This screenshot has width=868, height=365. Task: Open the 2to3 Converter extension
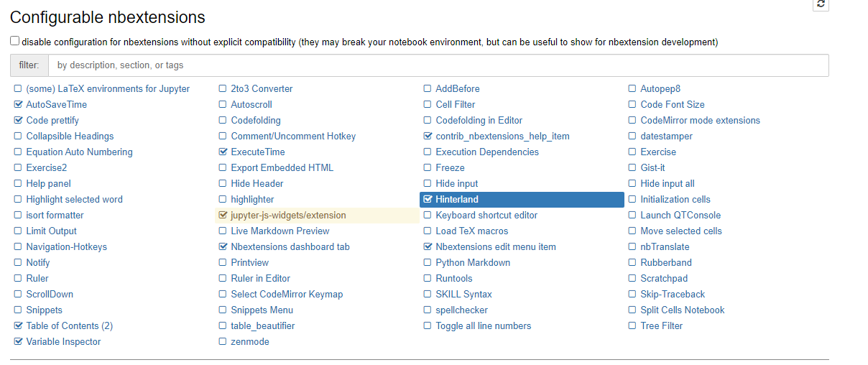tap(262, 88)
